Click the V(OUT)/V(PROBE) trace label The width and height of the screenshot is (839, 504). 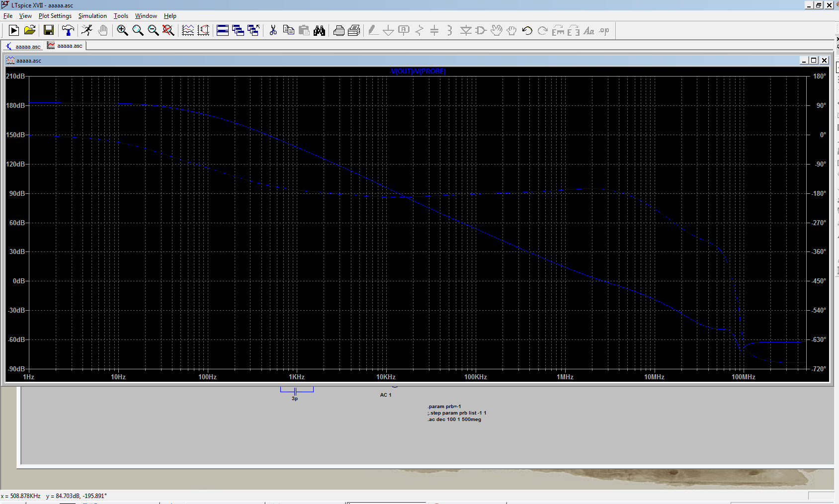[x=418, y=71]
